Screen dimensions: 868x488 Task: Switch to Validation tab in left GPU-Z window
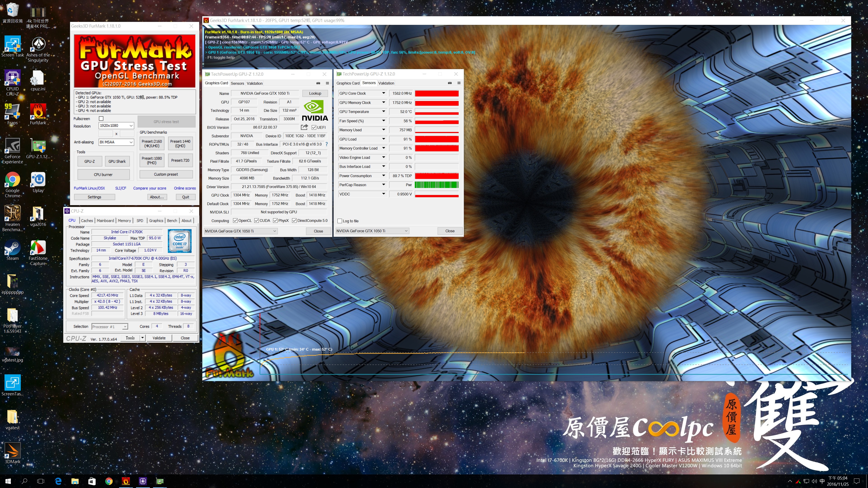[x=254, y=83]
